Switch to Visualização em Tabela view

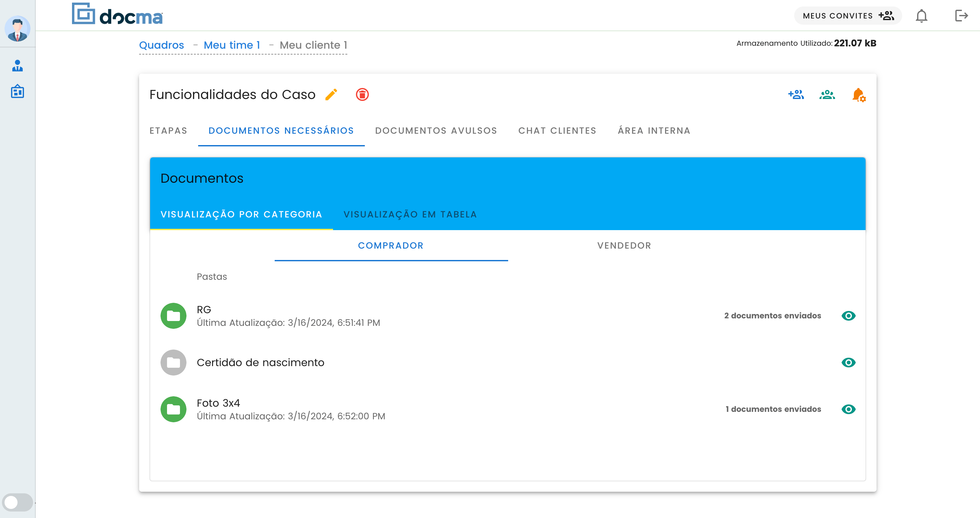pyautogui.click(x=410, y=215)
